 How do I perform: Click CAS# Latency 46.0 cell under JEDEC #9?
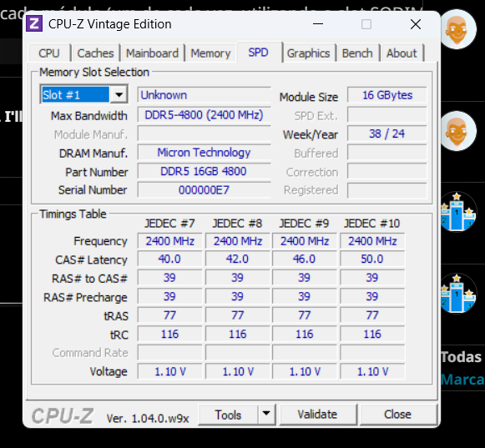coord(305,259)
